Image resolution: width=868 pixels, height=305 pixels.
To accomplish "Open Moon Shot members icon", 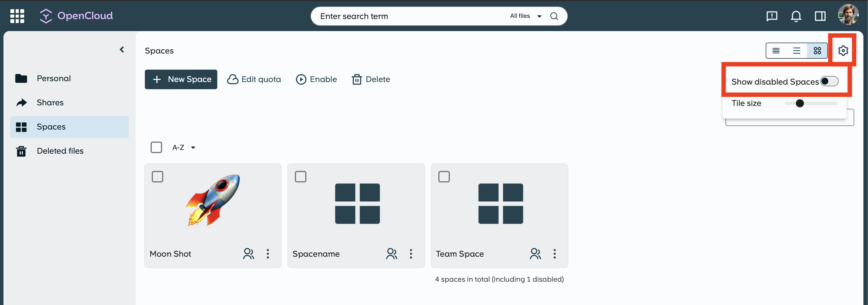I will [248, 254].
